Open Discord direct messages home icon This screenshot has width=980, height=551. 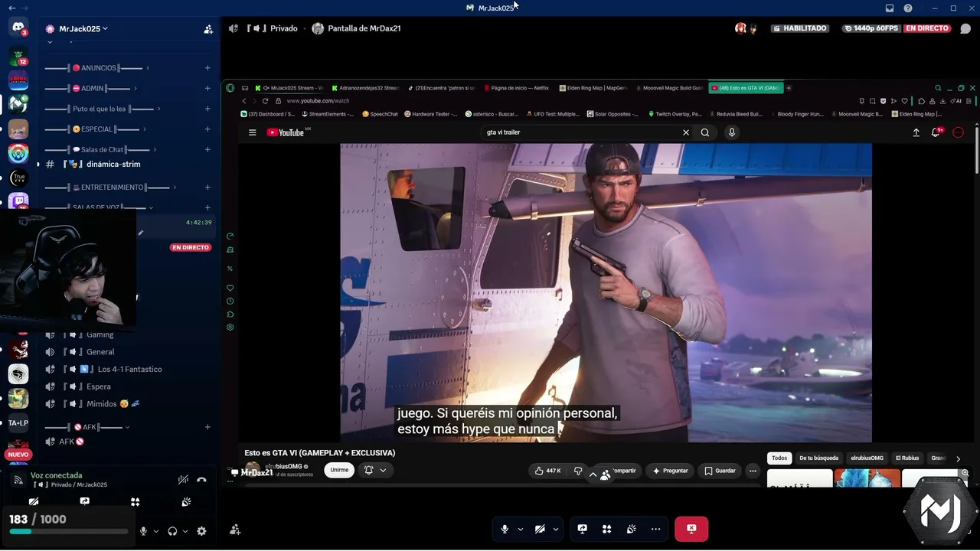point(18,28)
